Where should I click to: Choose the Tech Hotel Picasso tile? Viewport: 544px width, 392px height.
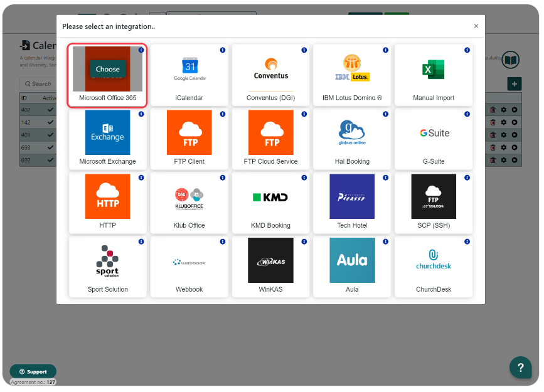[x=352, y=203]
